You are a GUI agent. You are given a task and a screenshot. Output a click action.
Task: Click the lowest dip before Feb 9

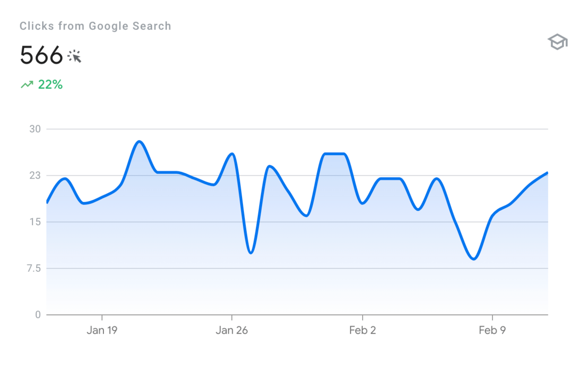[x=473, y=259]
